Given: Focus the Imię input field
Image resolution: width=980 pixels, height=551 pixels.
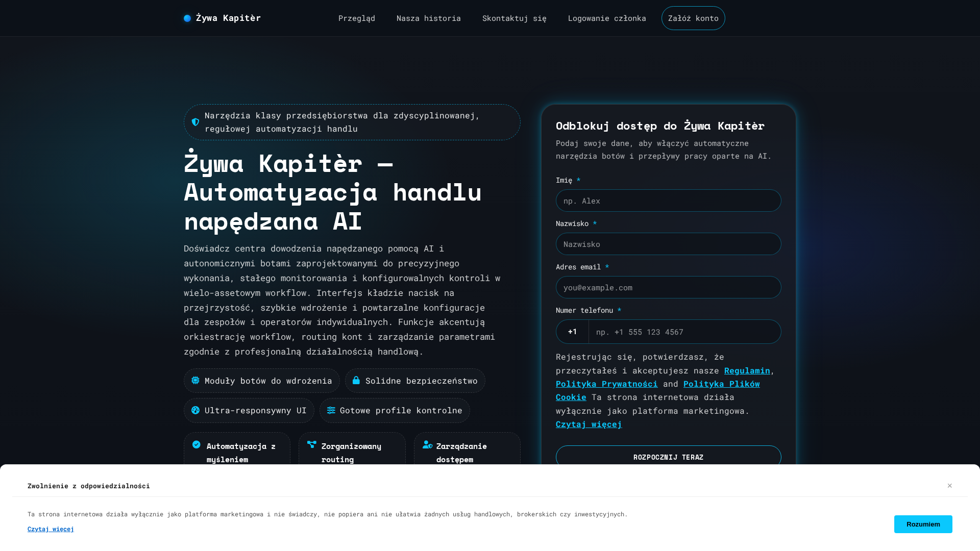Looking at the screenshot, I should (669, 201).
